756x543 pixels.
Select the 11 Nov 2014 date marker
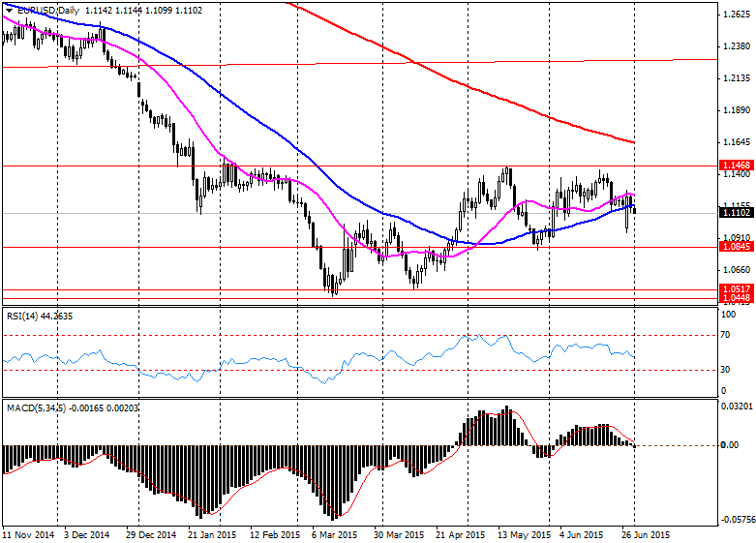point(26,534)
